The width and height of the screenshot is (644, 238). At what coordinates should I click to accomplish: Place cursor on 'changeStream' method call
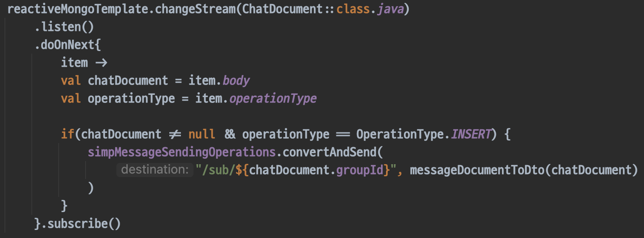196,9
